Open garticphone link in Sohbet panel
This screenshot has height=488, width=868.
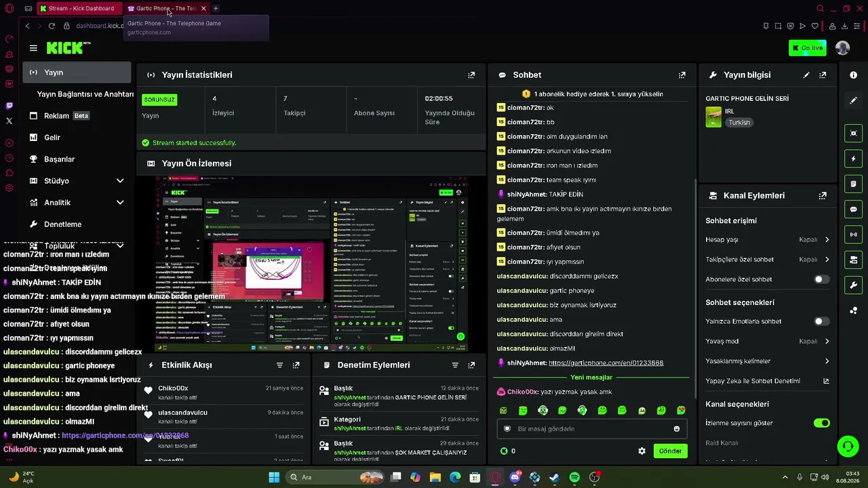(x=606, y=363)
